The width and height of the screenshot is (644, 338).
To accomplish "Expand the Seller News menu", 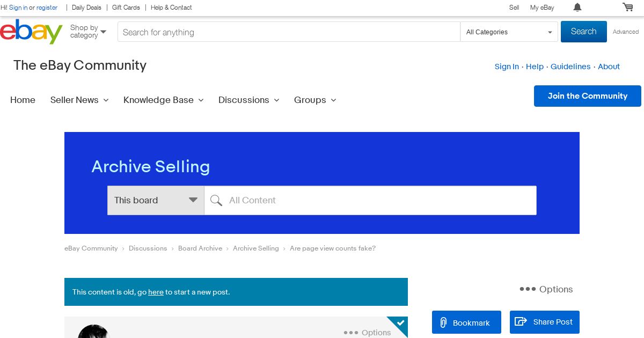I will coord(79,100).
